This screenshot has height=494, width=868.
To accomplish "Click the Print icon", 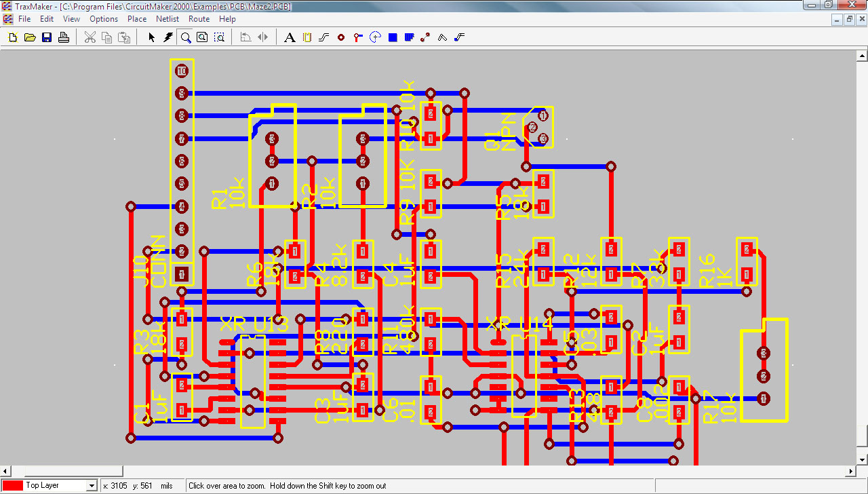I will (64, 37).
